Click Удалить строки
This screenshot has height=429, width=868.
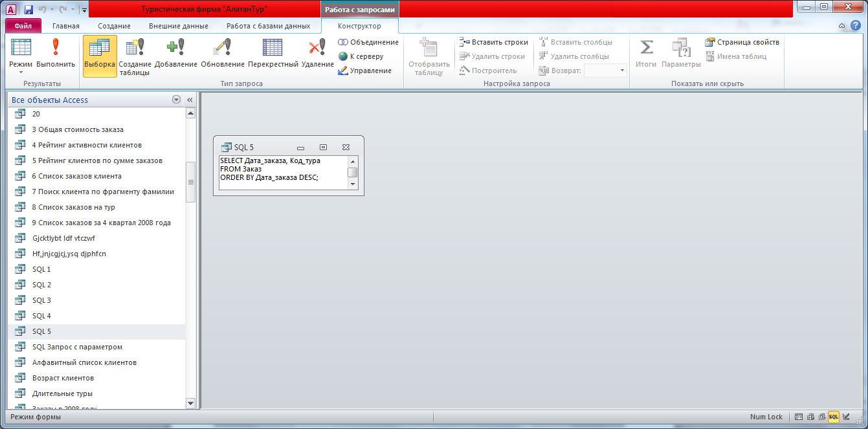[x=492, y=56]
